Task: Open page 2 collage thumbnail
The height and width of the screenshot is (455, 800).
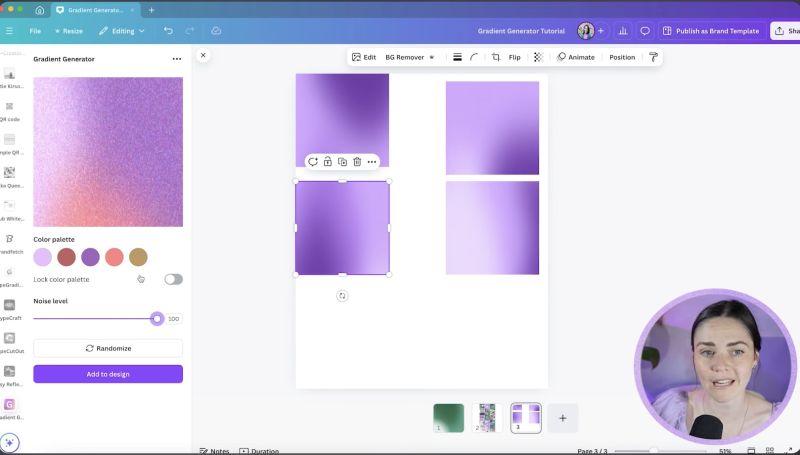Action: tap(487, 418)
